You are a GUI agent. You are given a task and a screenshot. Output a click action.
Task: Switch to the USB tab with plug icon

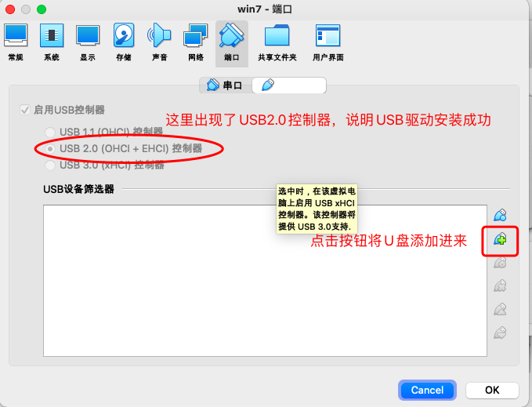[x=289, y=85]
